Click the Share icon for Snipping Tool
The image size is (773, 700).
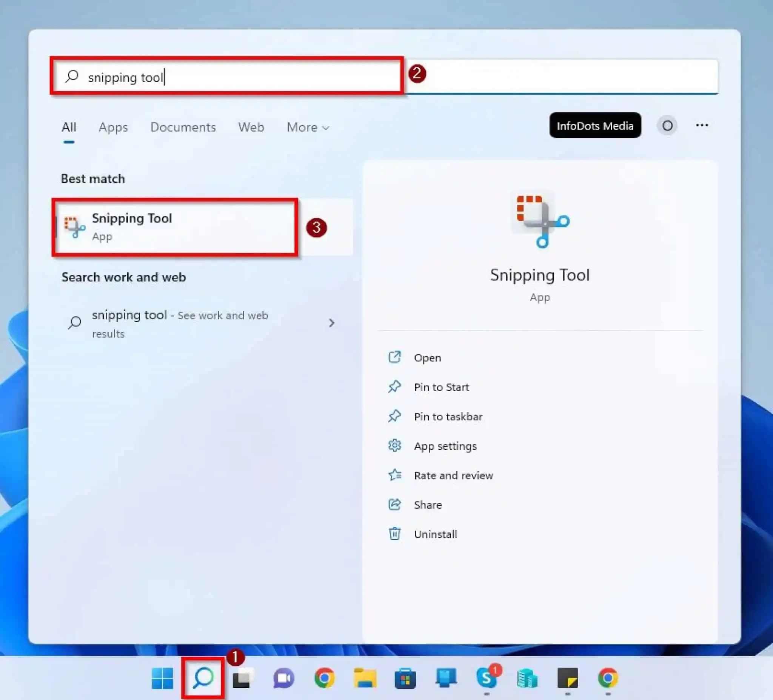pyautogui.click(x=395, y=505)
